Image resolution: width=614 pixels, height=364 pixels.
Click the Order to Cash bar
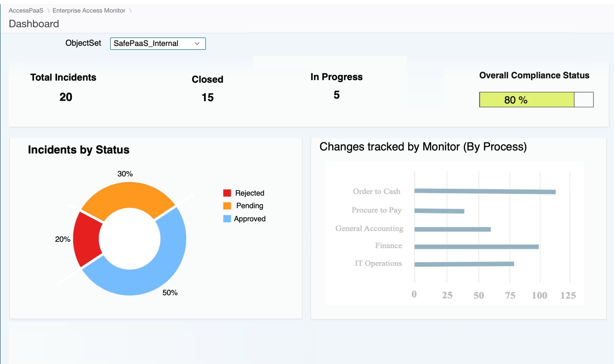coord(484,191)
